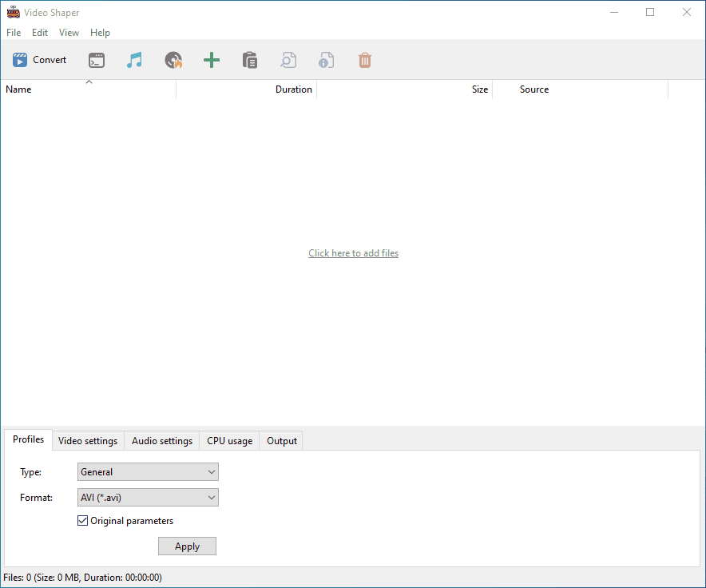Switch to the Video settings tab
This screenshot has width=706, height=588.
[x=88, y=441]
